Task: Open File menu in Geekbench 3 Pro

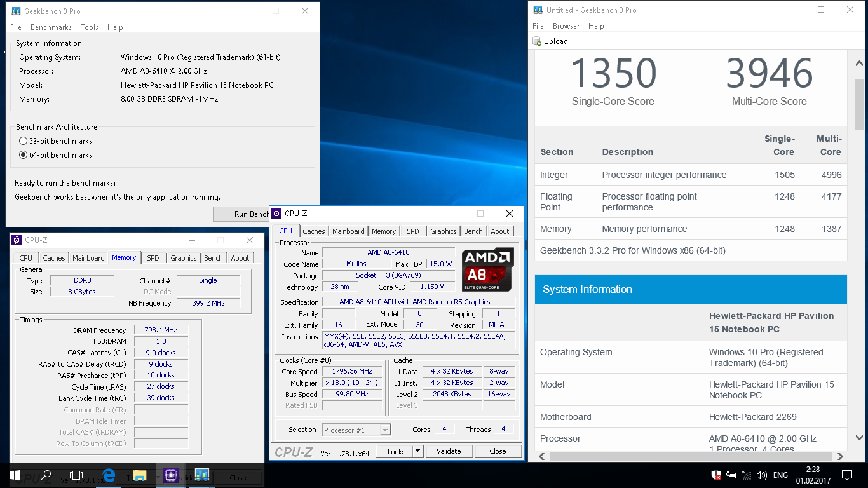Action: (x=16, y=27)
